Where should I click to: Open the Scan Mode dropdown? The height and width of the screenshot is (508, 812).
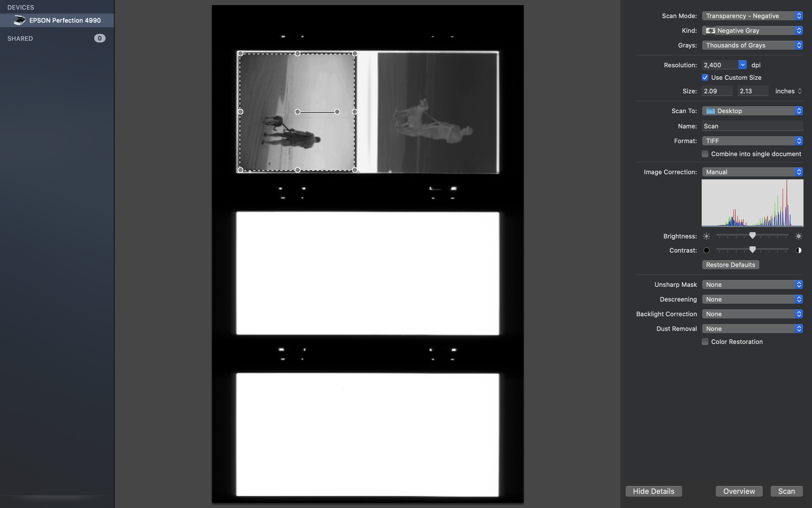(752, 16)
